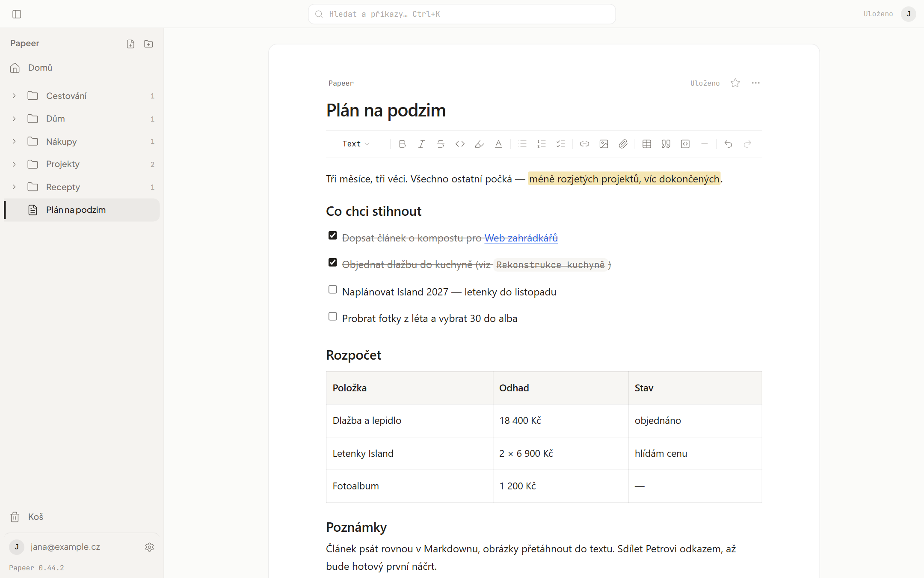Redo the last edit

[x=747, y=144]
